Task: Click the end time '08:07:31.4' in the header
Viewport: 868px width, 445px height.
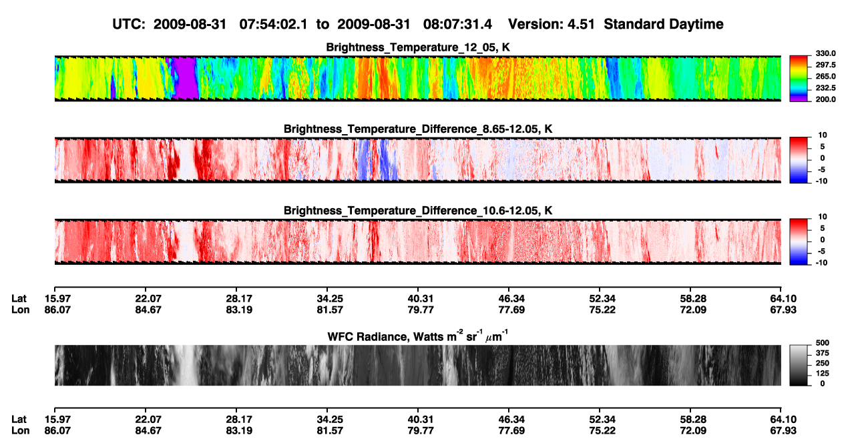Action: coord(458,24)
